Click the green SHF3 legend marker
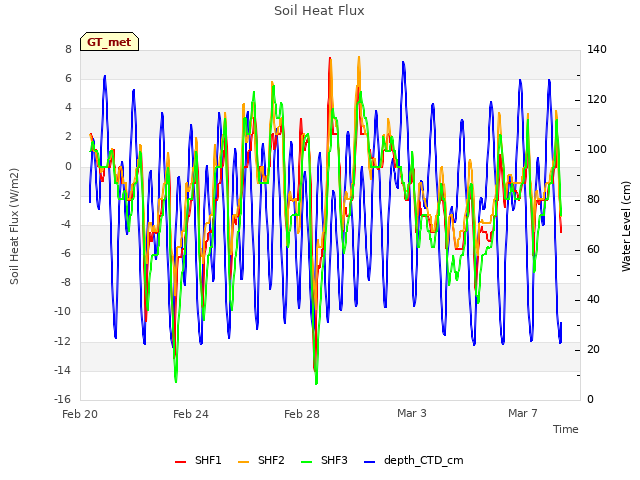Viewport: 640px width, 480px height. coord(307,462)
